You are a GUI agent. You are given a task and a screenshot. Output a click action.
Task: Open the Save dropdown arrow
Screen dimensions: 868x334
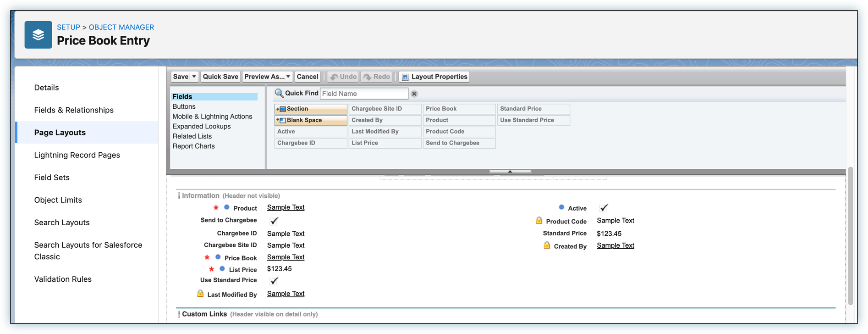click(x=194, y=77)
